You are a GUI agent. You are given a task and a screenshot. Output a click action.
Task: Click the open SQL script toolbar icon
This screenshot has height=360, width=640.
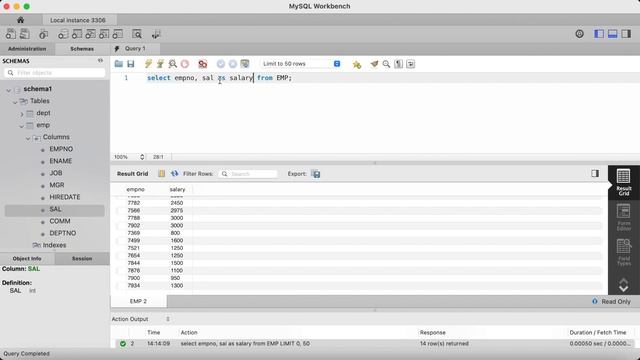tap(25, 34)
